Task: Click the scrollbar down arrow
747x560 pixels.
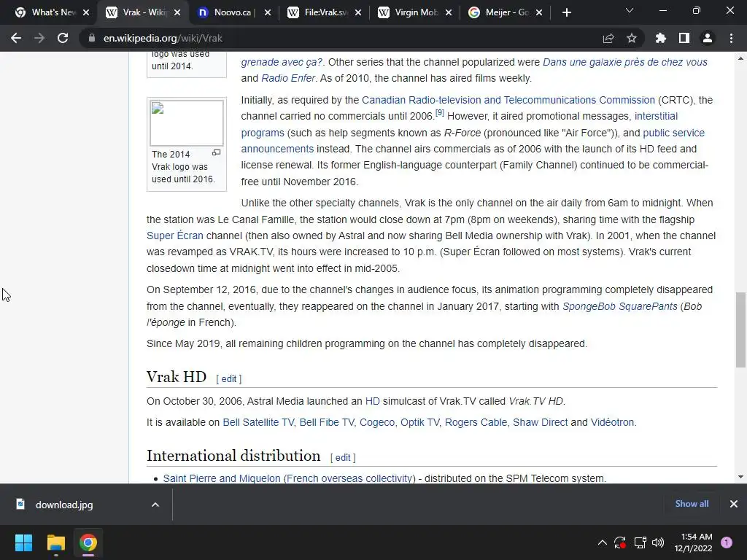Action: pyautogui.click(x=740, y=477)
